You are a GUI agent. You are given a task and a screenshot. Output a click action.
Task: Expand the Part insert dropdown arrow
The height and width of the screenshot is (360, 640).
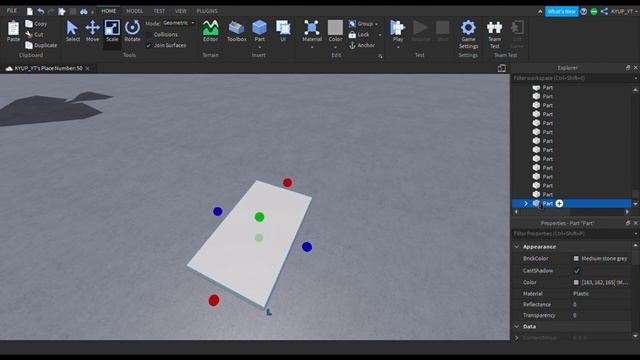[x=259, y=47]
